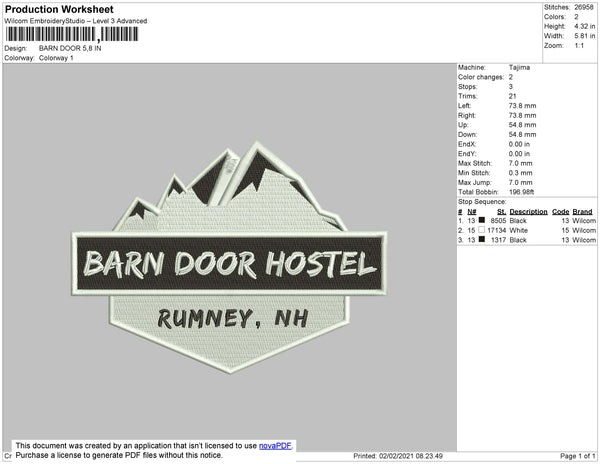This screenshot has width=600, height=464.
Task: Click the 'Production Worksheet' heading
Action: point(59,10)
